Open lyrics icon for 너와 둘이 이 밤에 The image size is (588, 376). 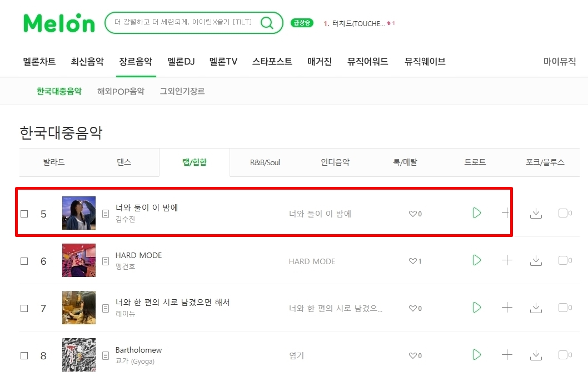coord(106,214)
